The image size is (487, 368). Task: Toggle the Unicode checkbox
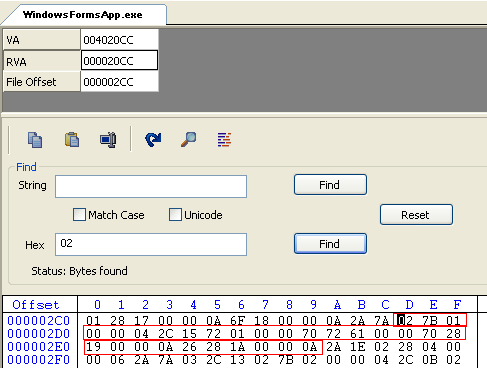pyautogui.click(x=175, y=215)
